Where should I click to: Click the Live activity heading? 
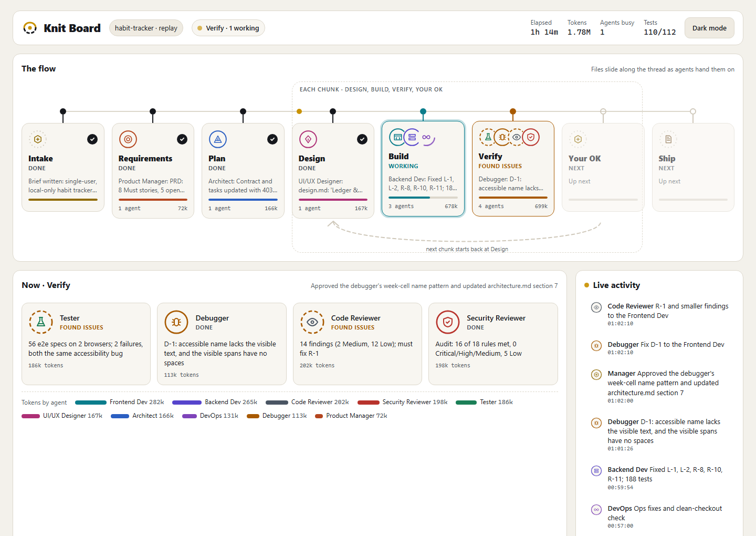pos(616,285)
